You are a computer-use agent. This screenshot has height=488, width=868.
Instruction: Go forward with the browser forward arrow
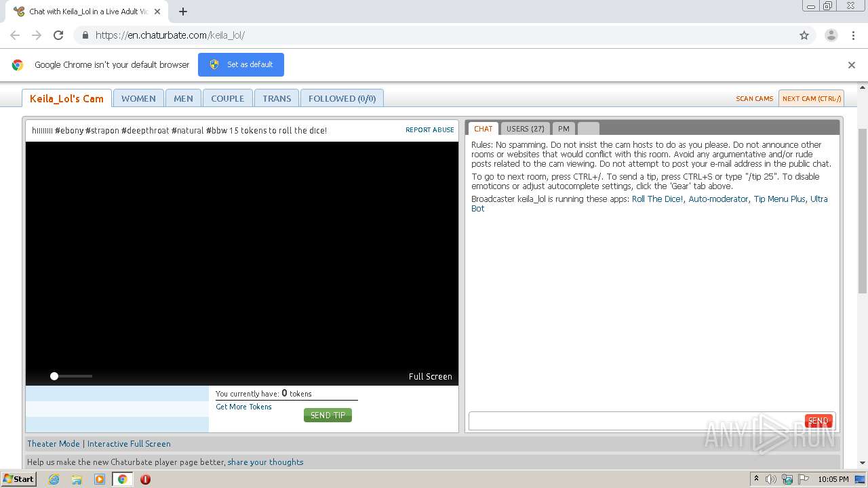(37, 35)
